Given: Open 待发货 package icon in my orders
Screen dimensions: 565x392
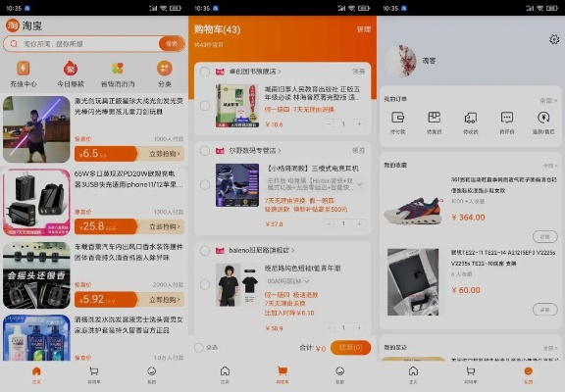Looking at the screenshot, I should point(435,118).
